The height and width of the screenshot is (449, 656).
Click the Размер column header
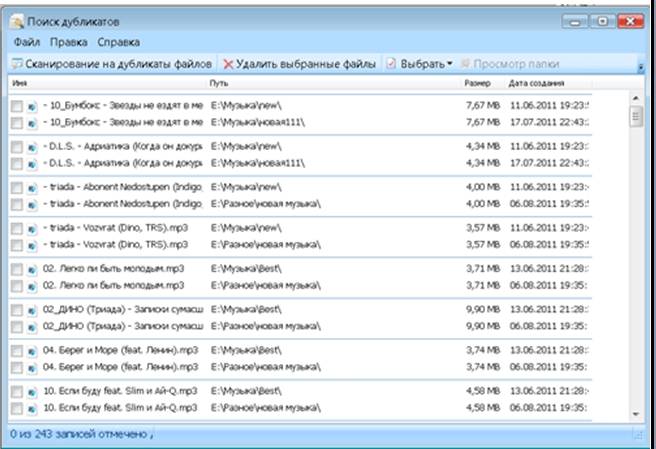tap(477, 83)
